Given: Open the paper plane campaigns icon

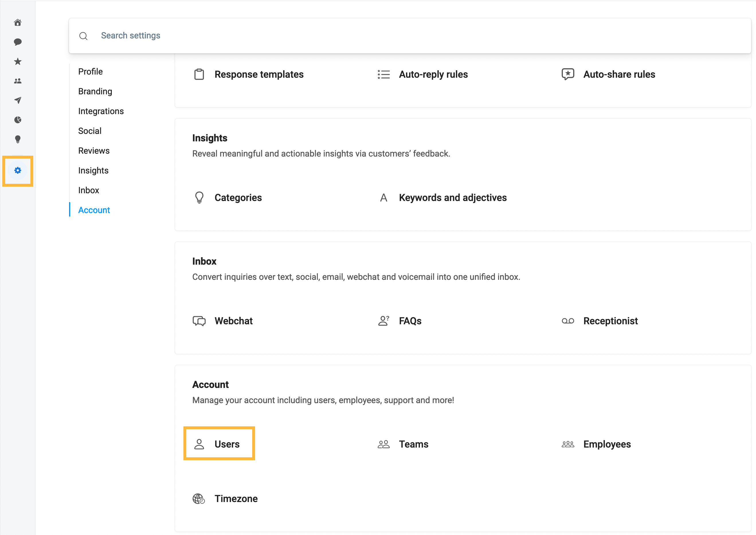Looking at the screenshot, I should (x=18, y=100).
